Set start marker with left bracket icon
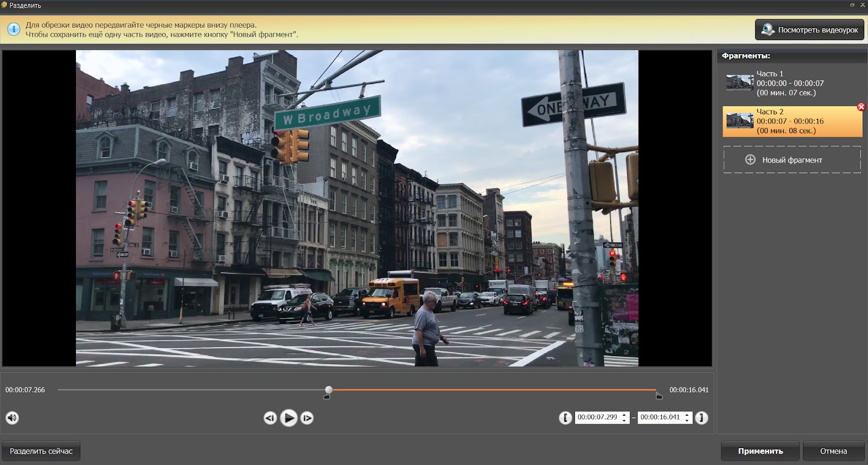The width and height of the screenshot is (868, 465). tap(565, 418)
